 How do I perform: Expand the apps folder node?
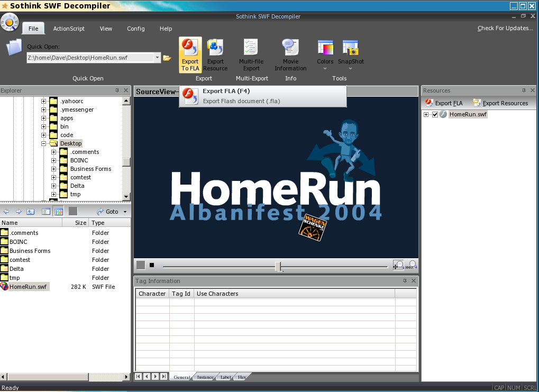(44, 118)
